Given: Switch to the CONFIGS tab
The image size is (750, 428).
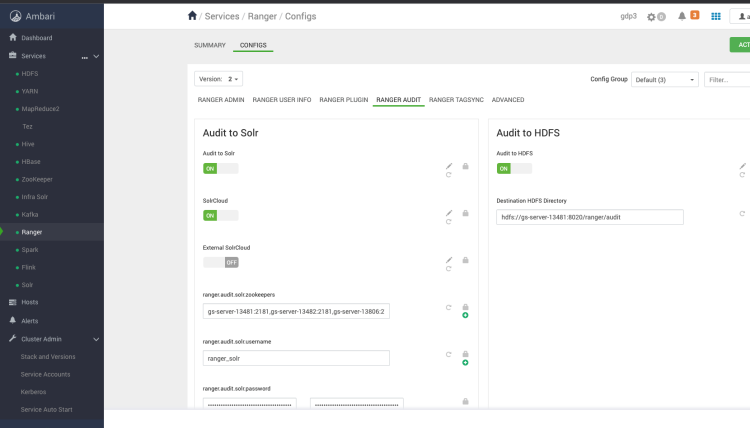Looking at the screenshot, I should click(x=253, y=45).
